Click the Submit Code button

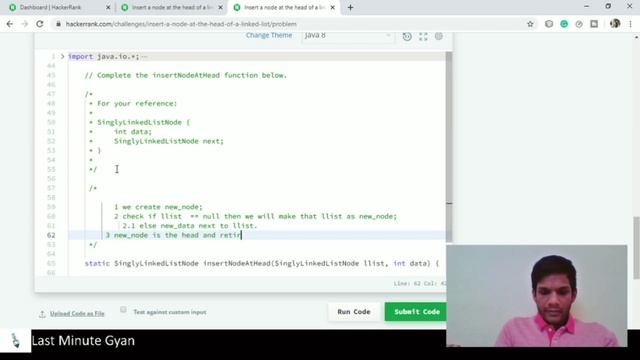(416, 311)
